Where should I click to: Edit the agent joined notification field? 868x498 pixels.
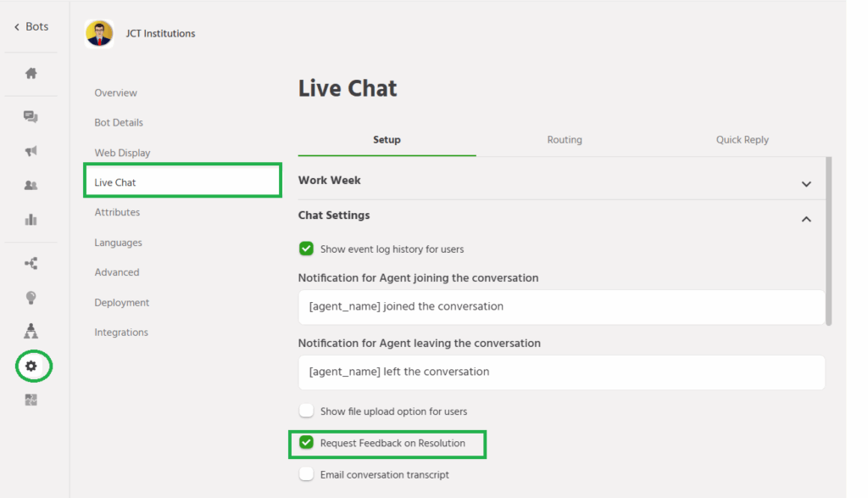click(561, 307)
